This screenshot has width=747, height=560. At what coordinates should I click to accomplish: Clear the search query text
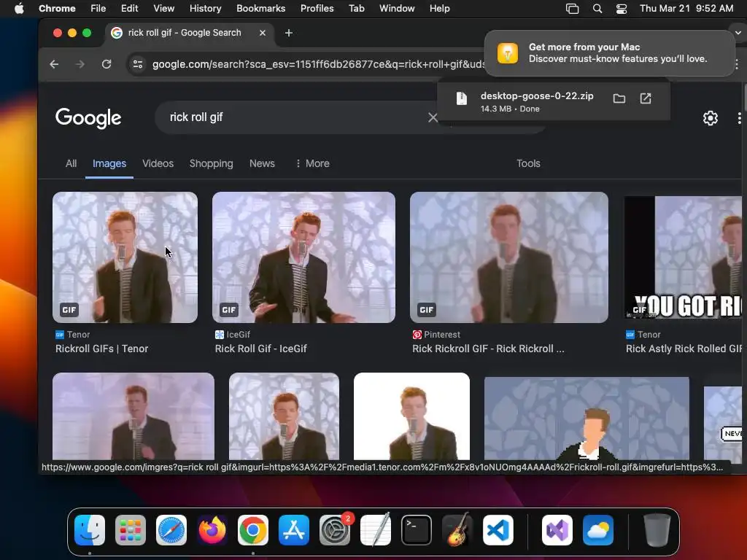(x=433, y=117)
